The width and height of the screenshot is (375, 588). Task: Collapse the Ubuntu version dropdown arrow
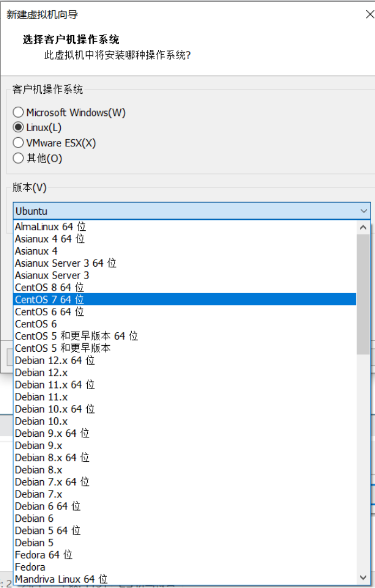(x=364, y=211)
